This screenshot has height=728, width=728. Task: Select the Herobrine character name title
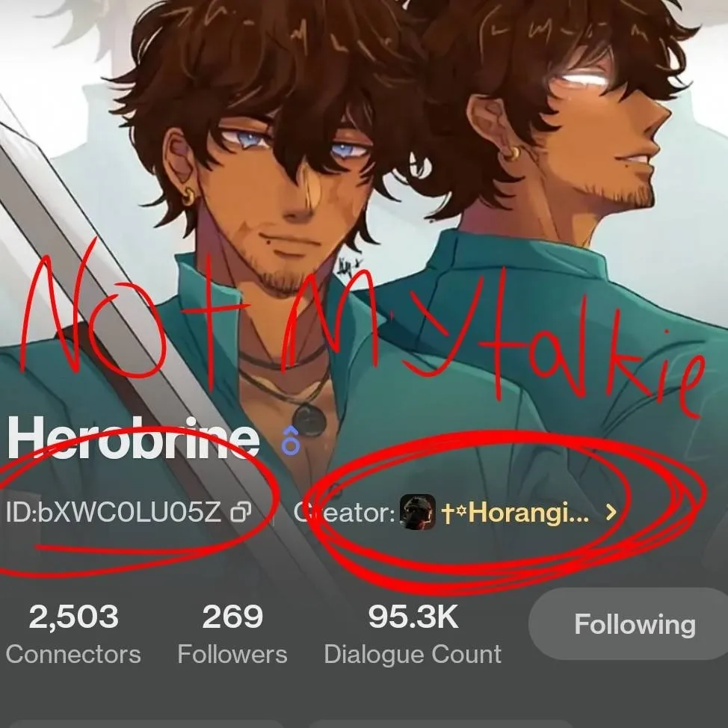(x=133, y=437)
